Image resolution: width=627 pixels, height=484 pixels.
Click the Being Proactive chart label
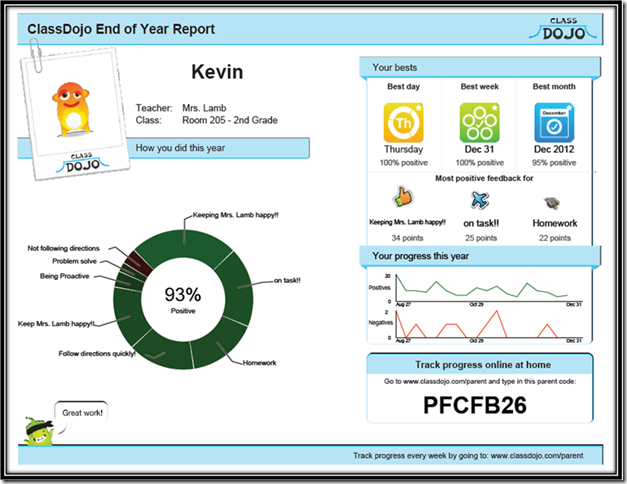(64, 276)
